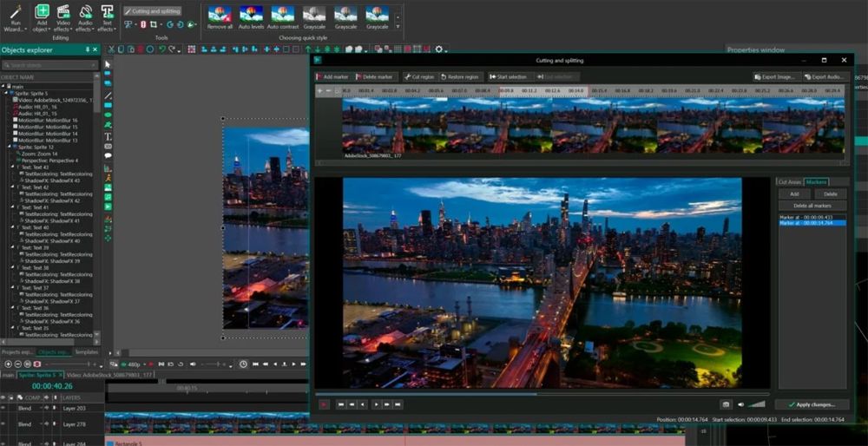Image resolution: width=868 pixels, height=446 pixels.
Task: Open the Audio effects dropdown
Action: 85,17
